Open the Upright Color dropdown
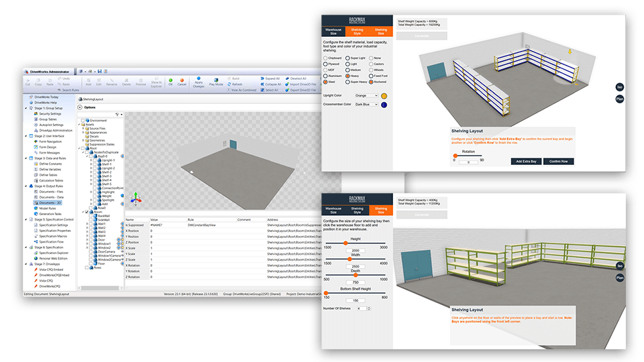This screenshot has height=362, width=644. tap(367, 96)
